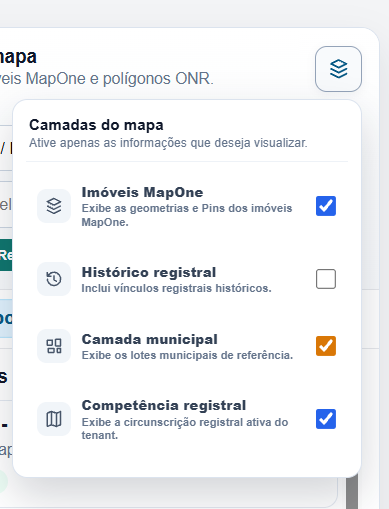
Task: Click the stacked layers icon beside Imóveis MapOne
Action: pyautogui.click(x=54, y=206)
